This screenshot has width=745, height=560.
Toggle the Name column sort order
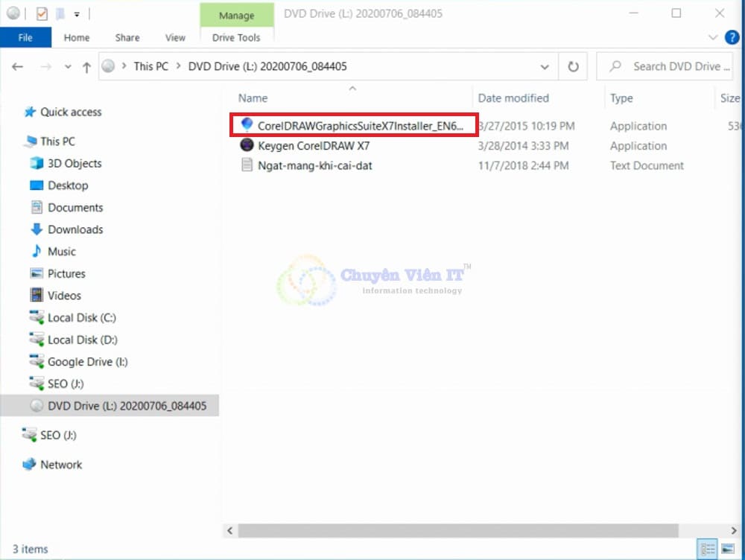pos(253,98)
